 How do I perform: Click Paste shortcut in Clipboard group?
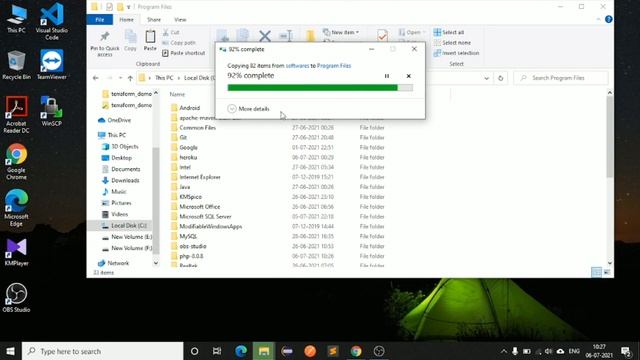184,53
